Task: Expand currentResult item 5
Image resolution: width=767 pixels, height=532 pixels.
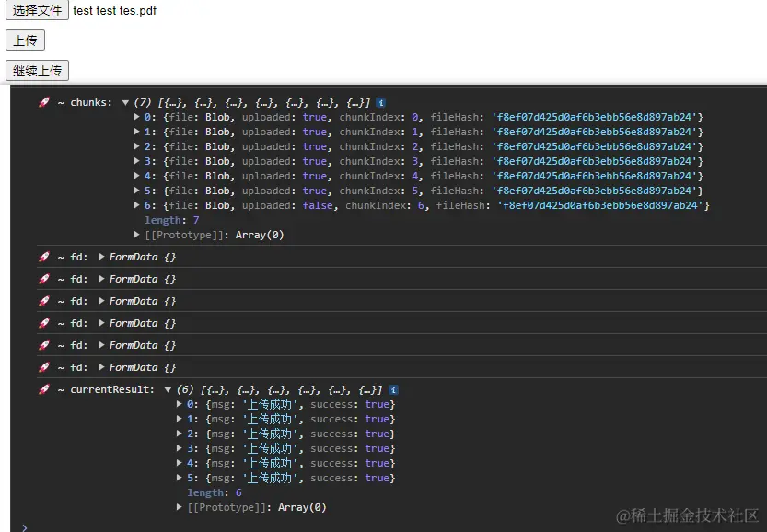Action: click(x=180, y=477)
